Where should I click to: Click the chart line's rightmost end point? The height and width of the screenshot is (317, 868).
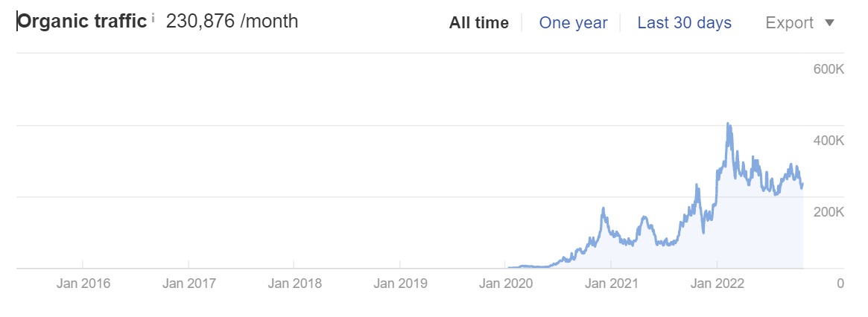coord(802,184)
